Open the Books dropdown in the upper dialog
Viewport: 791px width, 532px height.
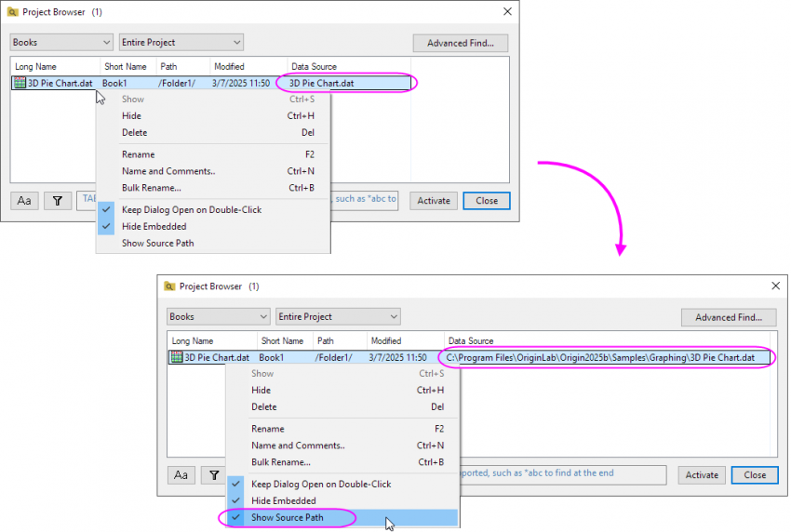61,43
